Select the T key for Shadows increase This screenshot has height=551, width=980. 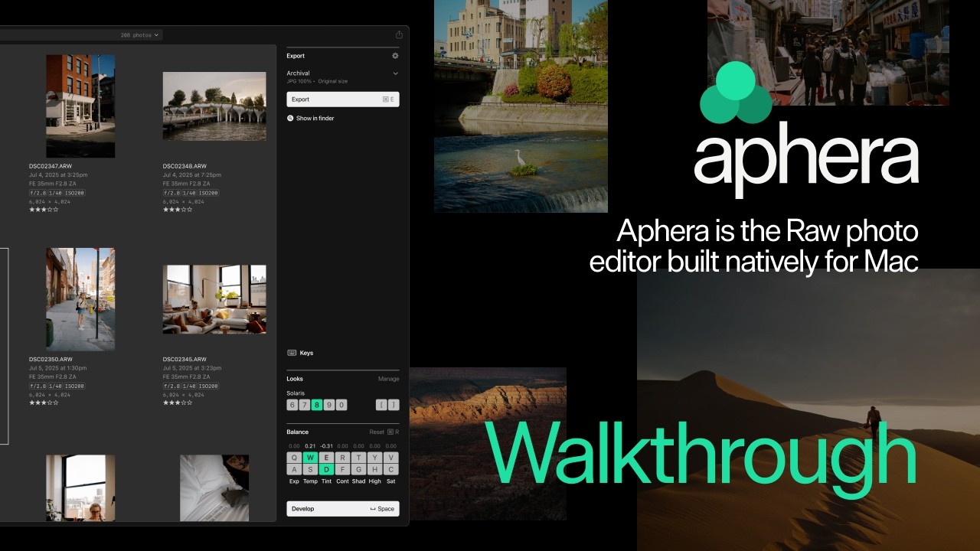tap(358, 458)
